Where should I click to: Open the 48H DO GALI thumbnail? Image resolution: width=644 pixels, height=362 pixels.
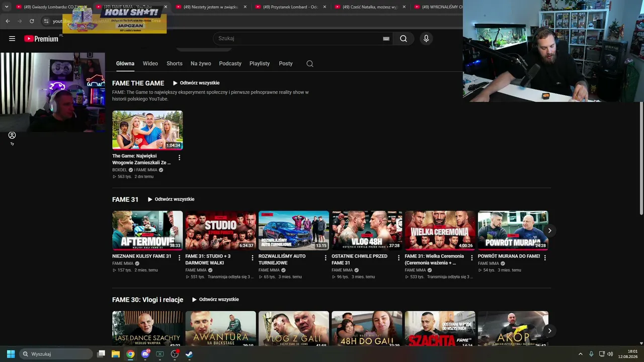click(x=367, y=329)
